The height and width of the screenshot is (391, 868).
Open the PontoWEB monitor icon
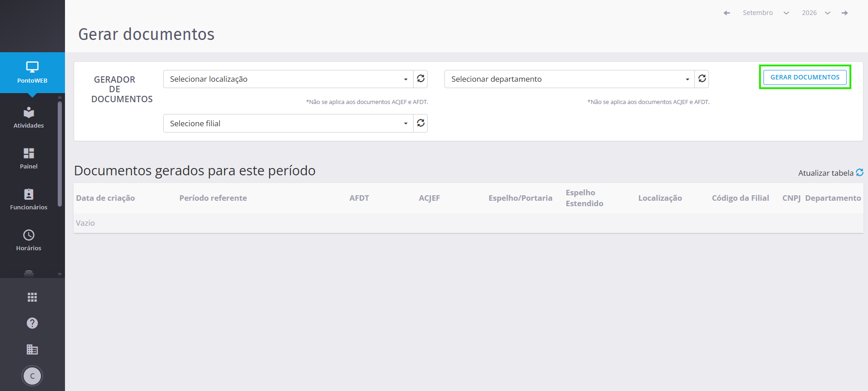click(32, 67)
